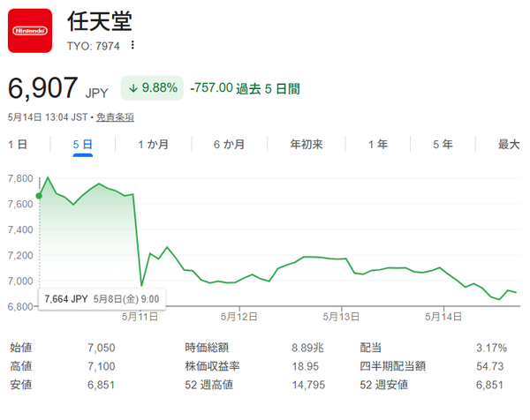This screenshot has height=420, width=530.
Task: Click the 高値 label
Action: pos(21,366)
